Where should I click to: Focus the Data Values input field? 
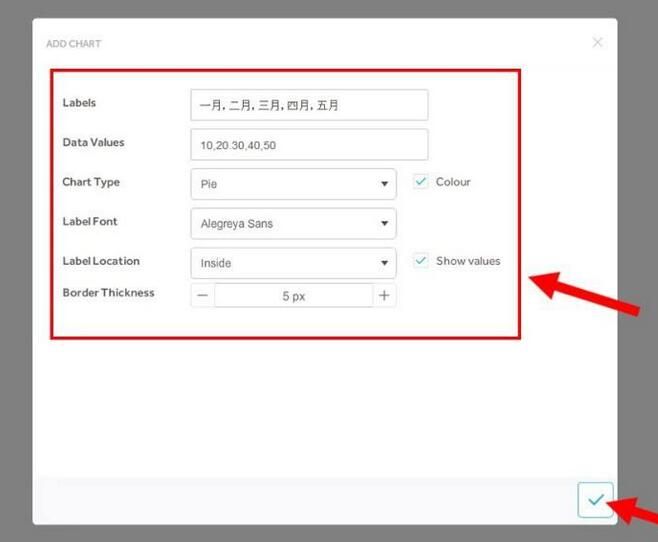[x=309, y=145]
